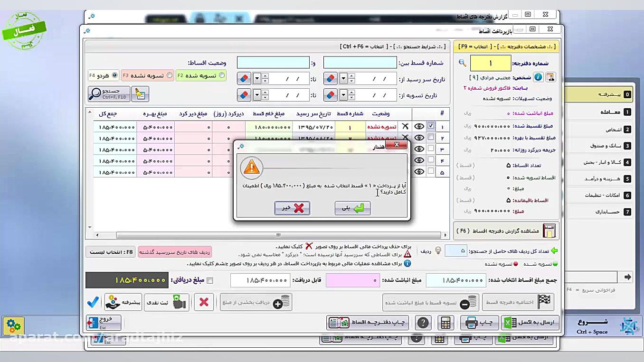
Task: Click the yellow gear icon at bottom-left
Action: click(13, 326)
